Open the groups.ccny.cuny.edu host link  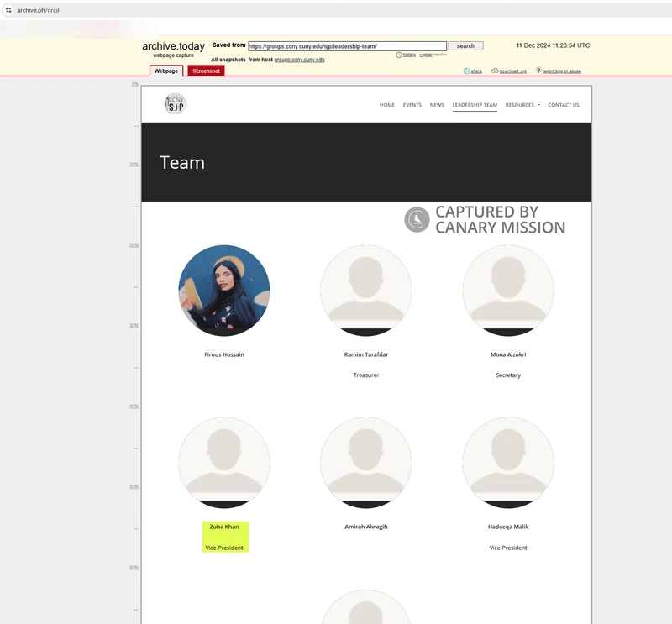(x=299, y=60)
